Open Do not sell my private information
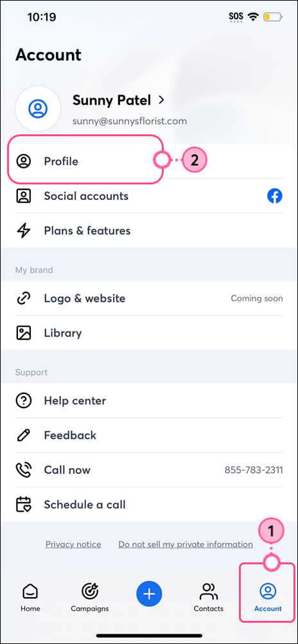The image size is (298, 644). click(186, 544)
